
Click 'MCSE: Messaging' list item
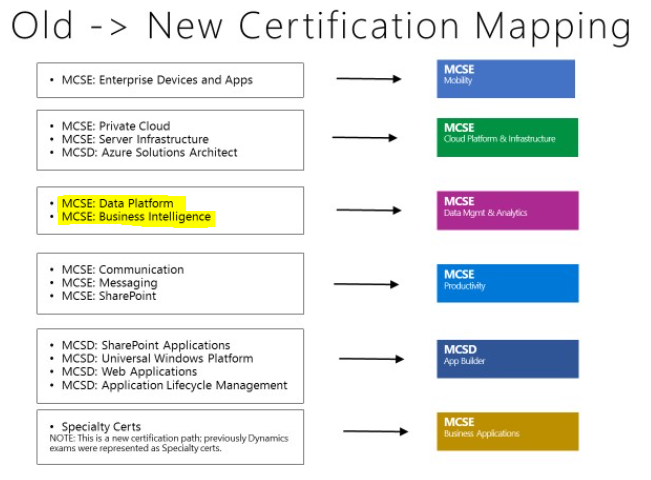pos(110,283)
